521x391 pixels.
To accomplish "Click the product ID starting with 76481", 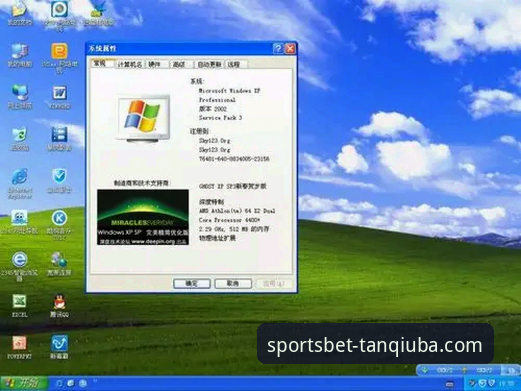I will coord(234,159).
